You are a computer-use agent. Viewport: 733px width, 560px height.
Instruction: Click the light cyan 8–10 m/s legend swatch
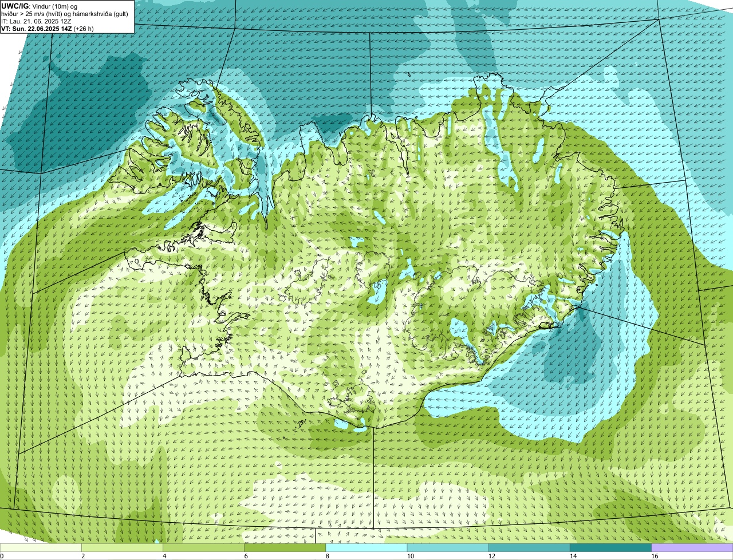[x=366, y=548]
